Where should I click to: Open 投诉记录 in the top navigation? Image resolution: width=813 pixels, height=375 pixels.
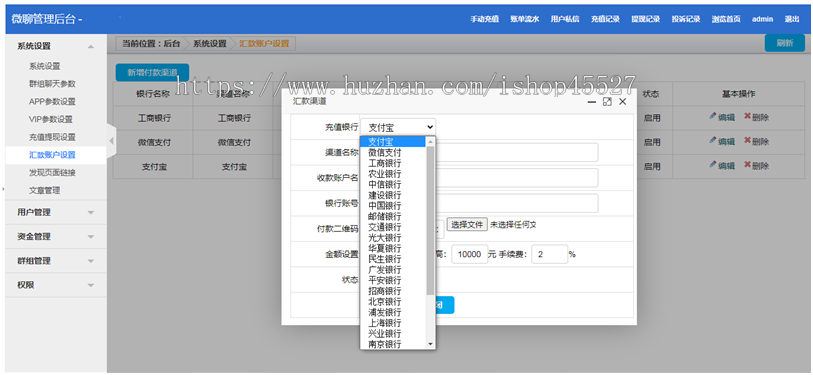pos(686,19)
